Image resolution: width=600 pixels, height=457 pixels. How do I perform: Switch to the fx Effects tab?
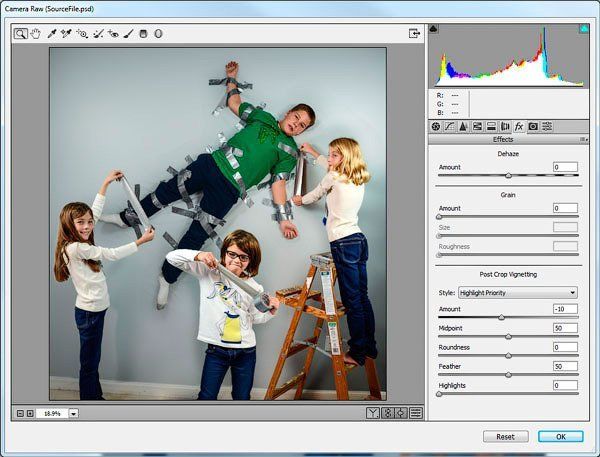[x=519, y=126]
